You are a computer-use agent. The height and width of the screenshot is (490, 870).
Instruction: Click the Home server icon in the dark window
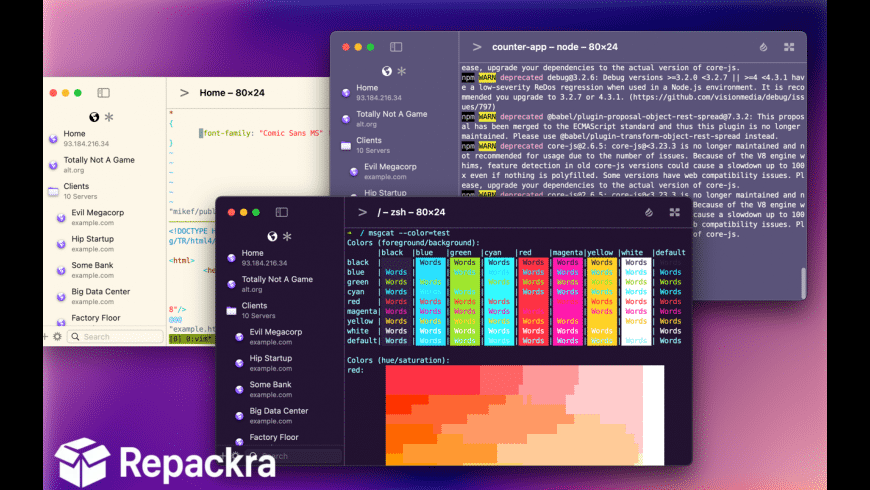pyautogui.click(x=231, y=257)
